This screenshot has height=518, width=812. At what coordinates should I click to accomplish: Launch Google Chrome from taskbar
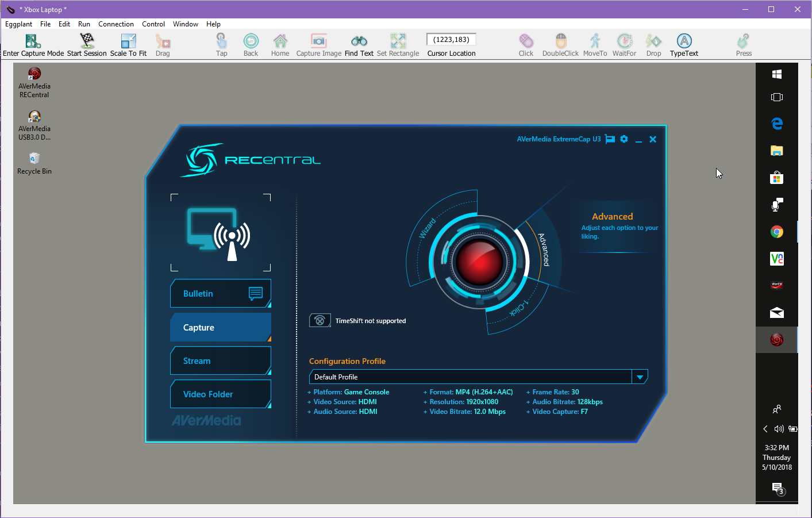click(777, 232)
